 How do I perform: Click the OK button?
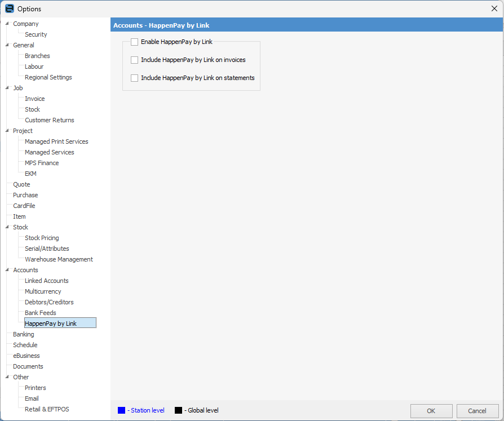431,411
